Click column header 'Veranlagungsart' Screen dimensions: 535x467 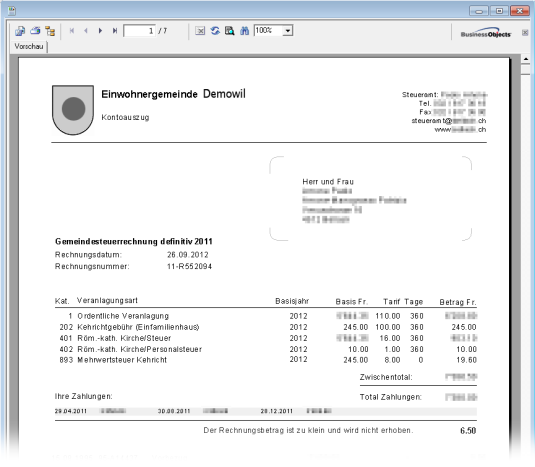pos(107,301)
